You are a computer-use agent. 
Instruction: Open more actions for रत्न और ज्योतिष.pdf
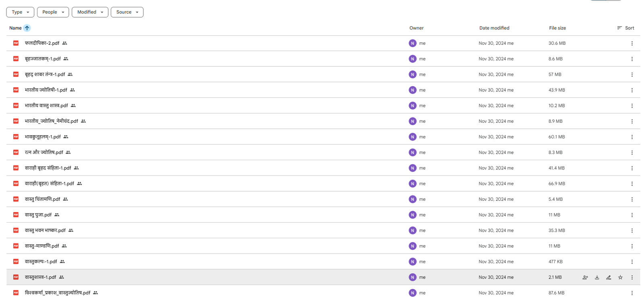tap(632, 153)
